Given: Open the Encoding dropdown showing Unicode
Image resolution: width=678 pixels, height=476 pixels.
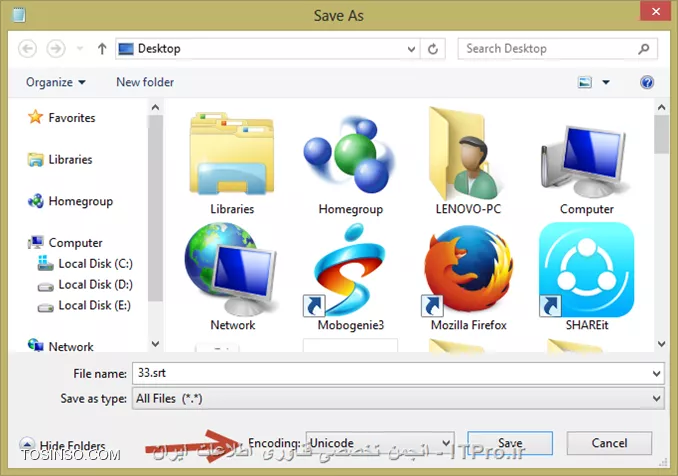Looking at the screenshot, I should point(380,443).
